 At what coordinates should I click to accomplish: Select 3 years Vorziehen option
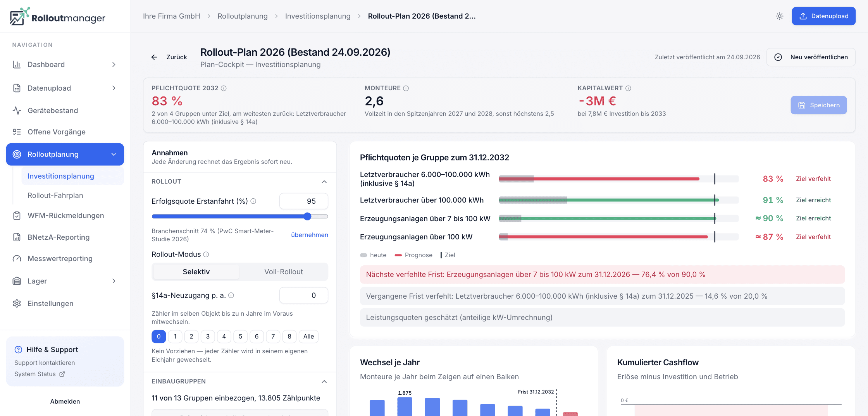pos(208,337)
